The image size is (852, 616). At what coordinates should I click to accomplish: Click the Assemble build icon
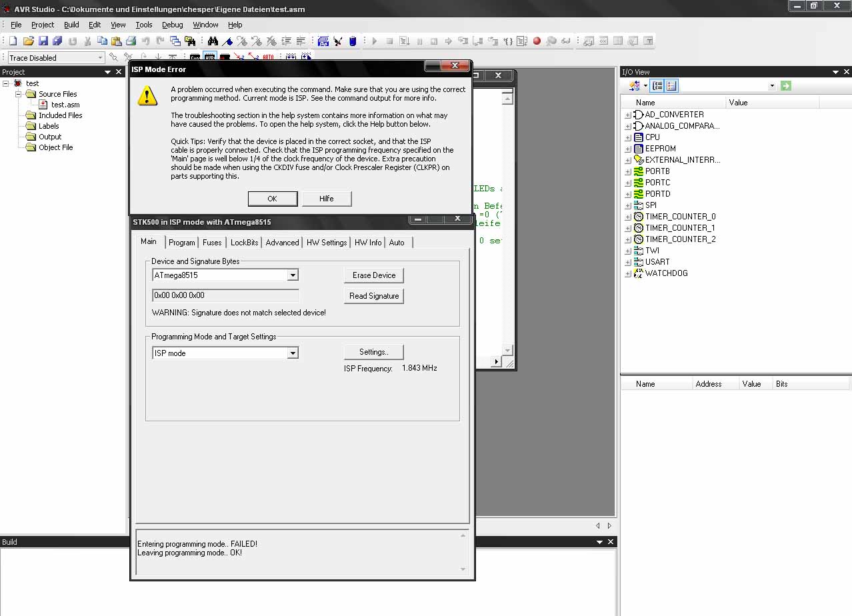click(x=323, y=41)
